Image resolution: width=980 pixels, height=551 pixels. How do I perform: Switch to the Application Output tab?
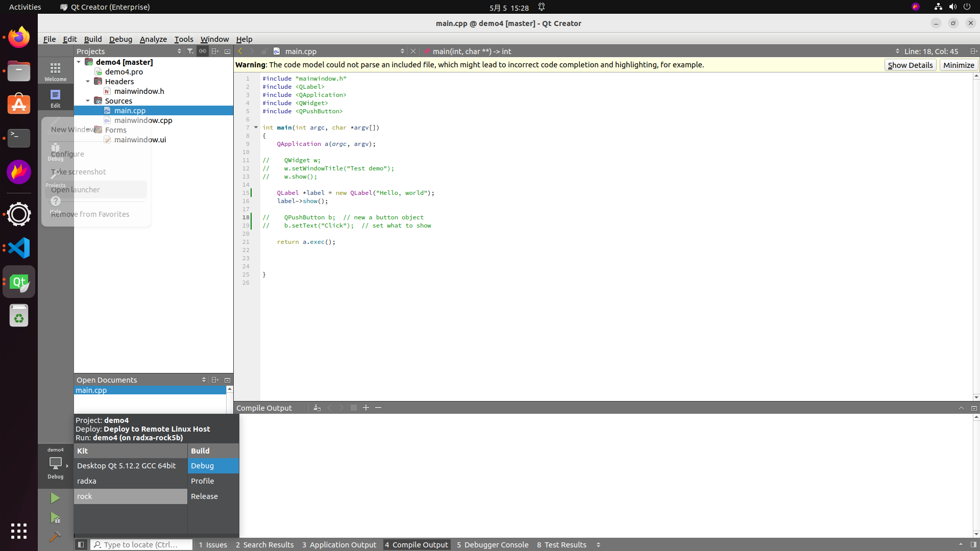pos(339,544)
